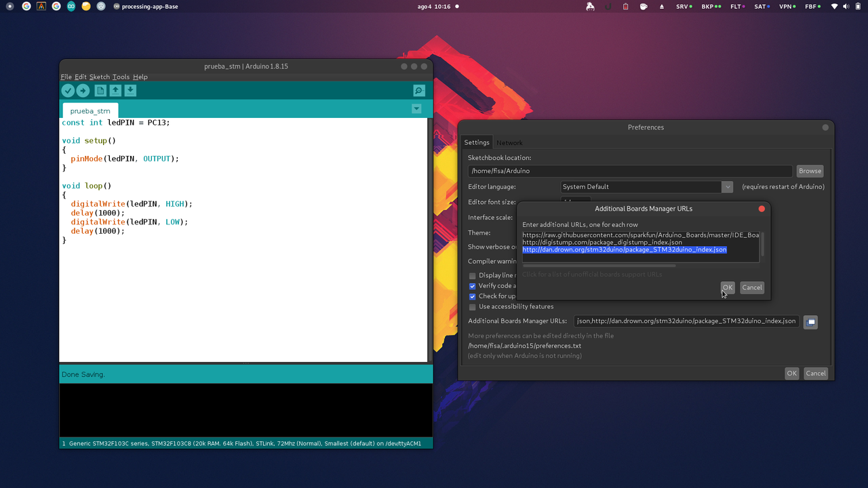Click the ago 4 10:16 clock in top bar
The height and width of the screenshot is (488, 868).
(434, 6)
